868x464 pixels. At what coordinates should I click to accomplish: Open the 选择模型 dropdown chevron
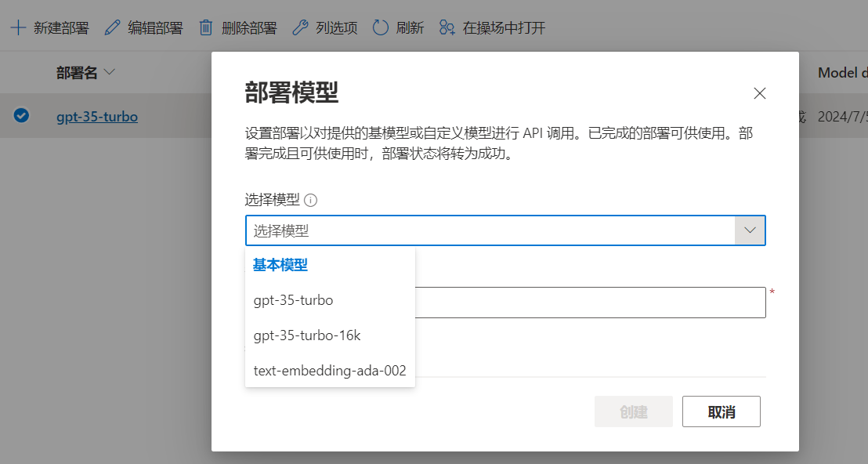[x=750, y=230]
